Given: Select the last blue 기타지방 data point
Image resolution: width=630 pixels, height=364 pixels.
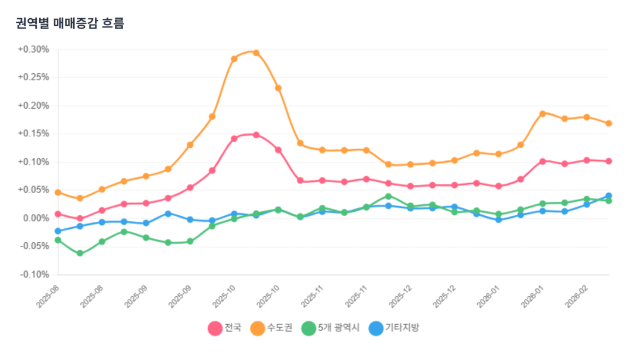Looking at the screenshot, I should pos(609,196).
